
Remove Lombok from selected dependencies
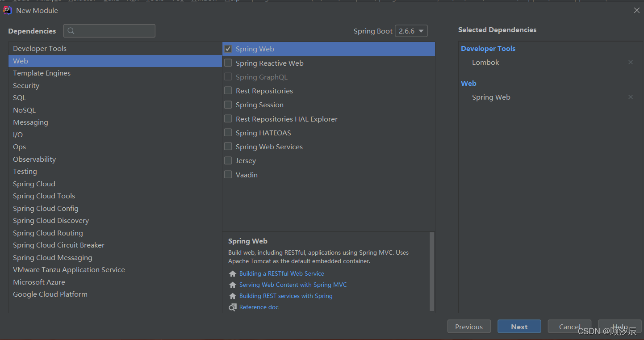coord(630,62)
